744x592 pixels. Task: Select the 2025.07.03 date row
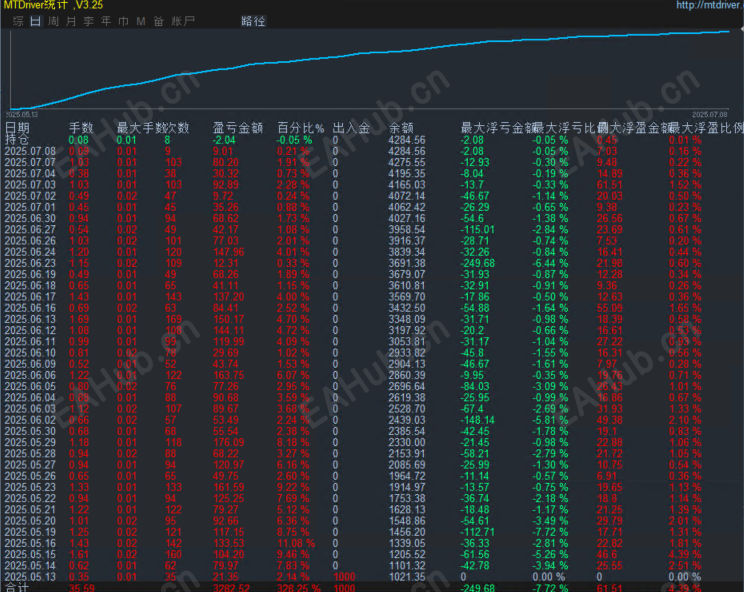coord(30,185)
